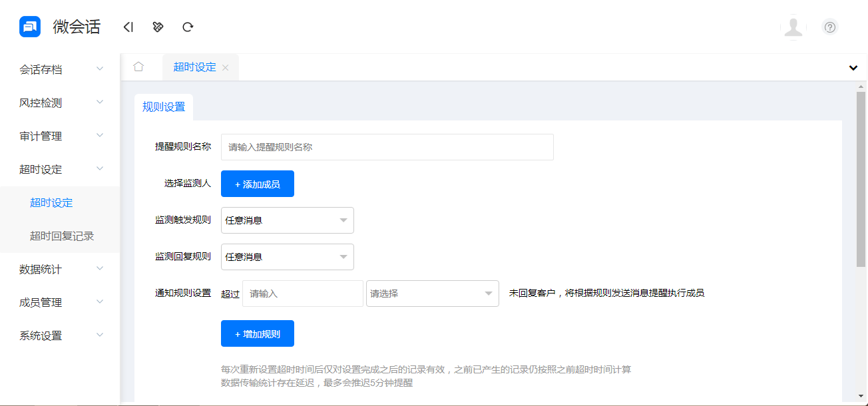Open the home tab house icon
Screen dimensions: 868x406
point(139,67)
